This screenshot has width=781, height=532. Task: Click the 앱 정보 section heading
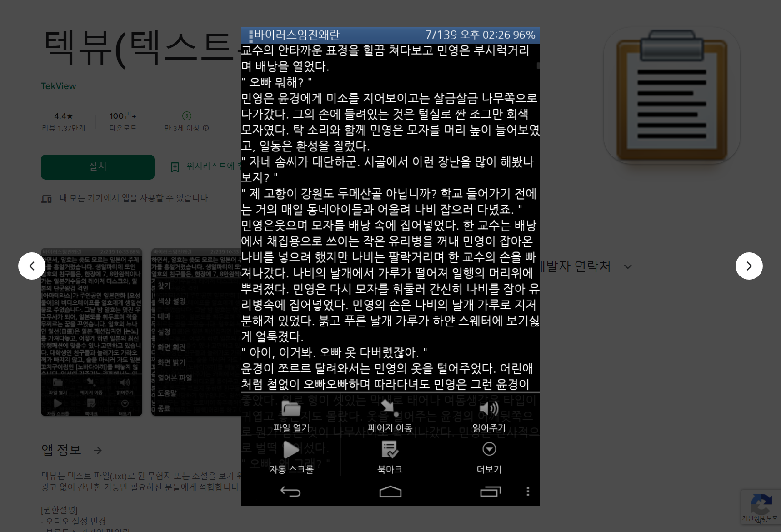(61, 450)
